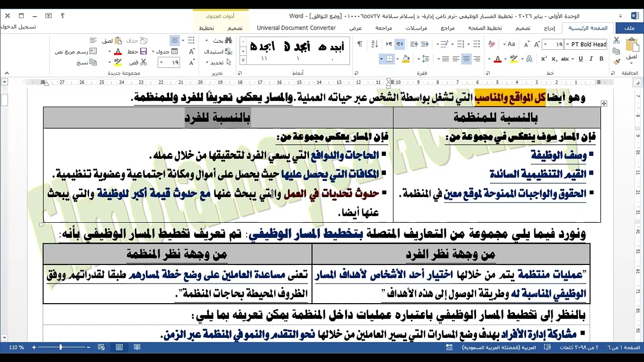
Task: Switch to Read Mode view in status bar
Action: coord(137,347)
